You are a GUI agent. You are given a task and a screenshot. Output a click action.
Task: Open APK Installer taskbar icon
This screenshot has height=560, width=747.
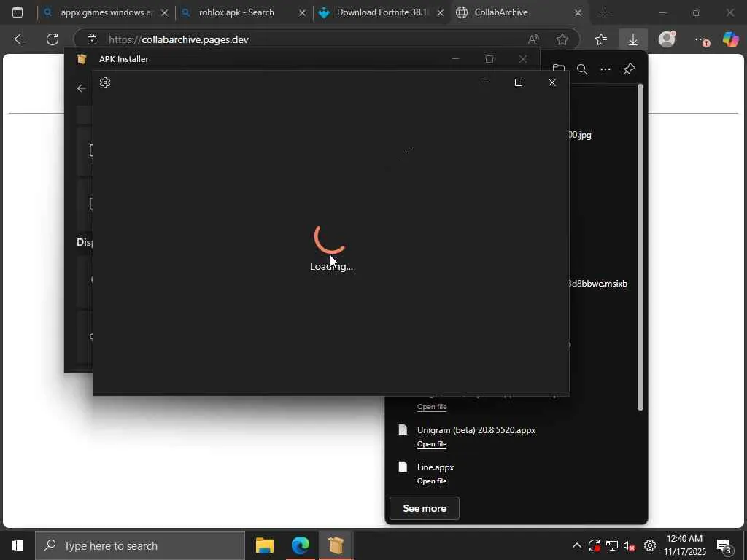pos(336,545)
